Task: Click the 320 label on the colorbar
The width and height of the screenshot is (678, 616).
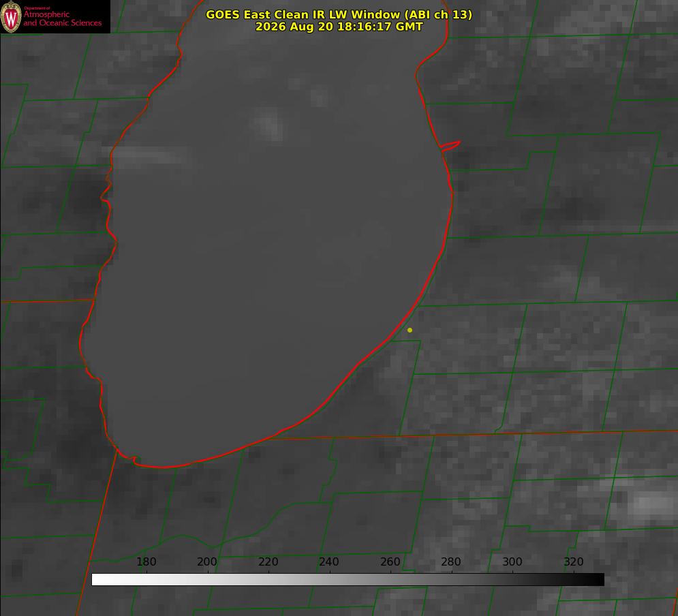Action: pyautogui.click(x=574, y=561)
